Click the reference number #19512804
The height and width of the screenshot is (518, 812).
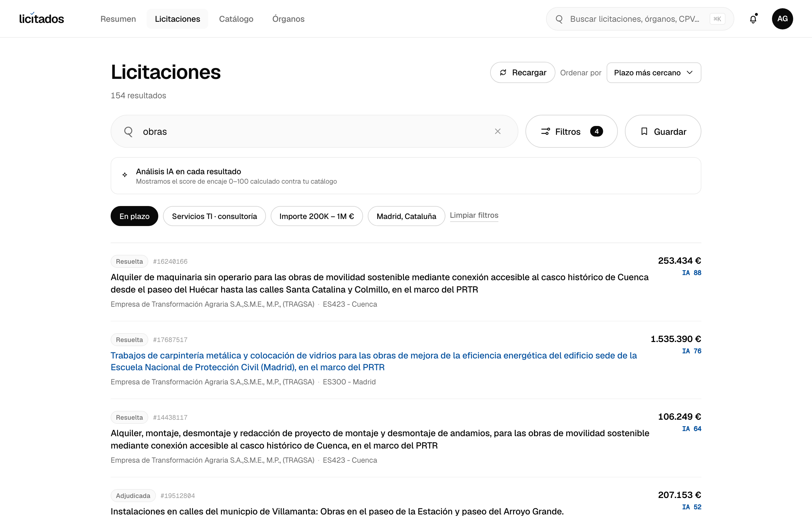[178, 495]
